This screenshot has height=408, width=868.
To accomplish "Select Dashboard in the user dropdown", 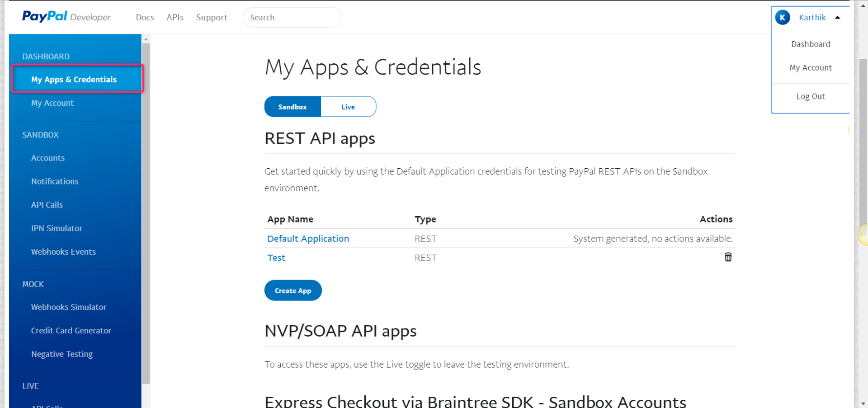I will click(811, 44).
